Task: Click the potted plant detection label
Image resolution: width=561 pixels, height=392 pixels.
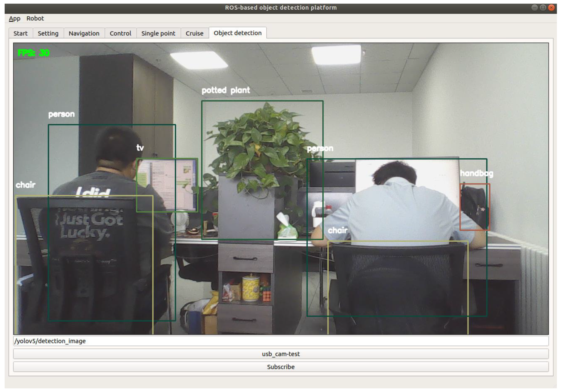Action: click(x=226, y=90)
